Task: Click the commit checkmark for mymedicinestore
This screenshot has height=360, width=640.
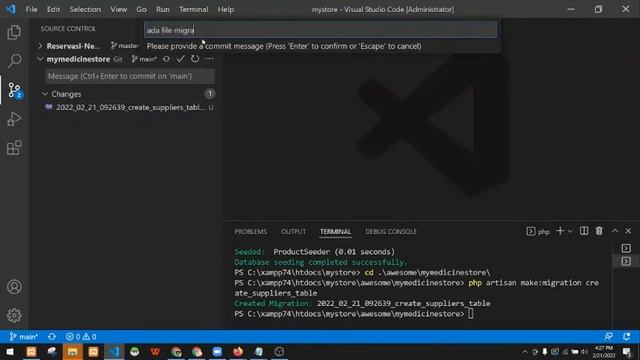Action: pyautogui.click(x=180, y=59)
